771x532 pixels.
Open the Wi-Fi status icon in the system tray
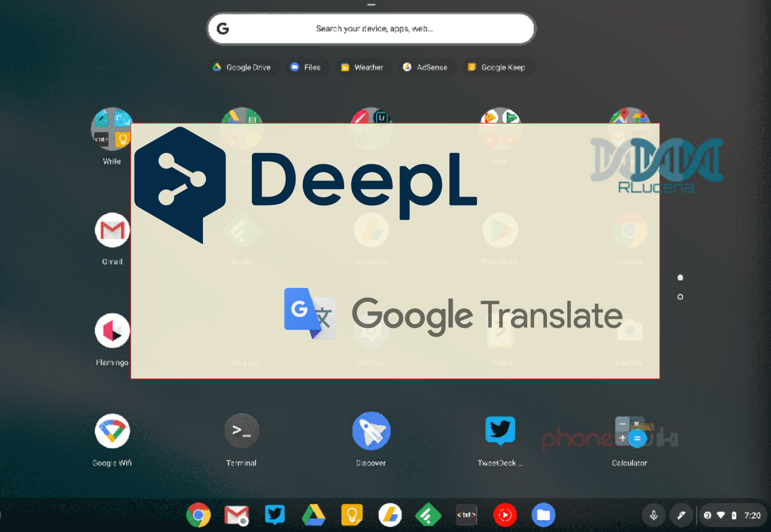pos(721,515)
